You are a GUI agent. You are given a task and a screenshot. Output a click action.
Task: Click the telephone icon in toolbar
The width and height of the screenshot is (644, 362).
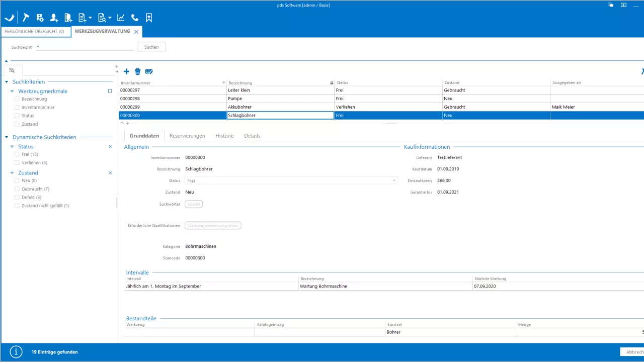coord(135,18)
